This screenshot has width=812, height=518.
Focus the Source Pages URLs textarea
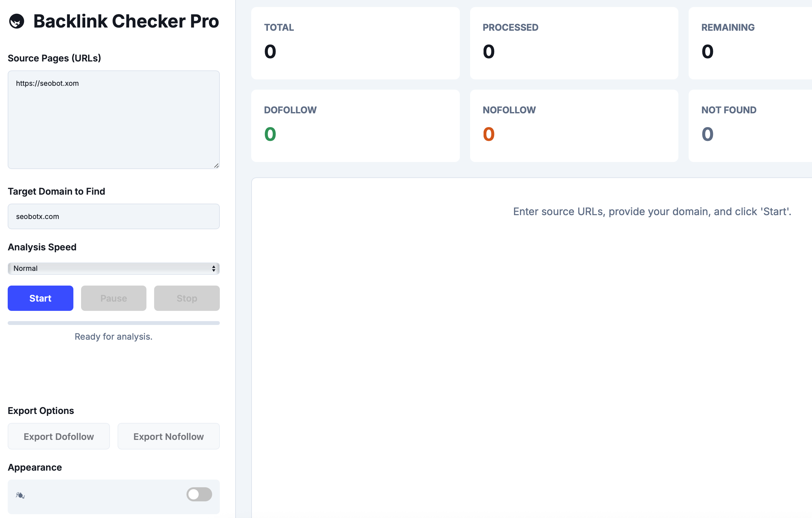pos(114,119)
